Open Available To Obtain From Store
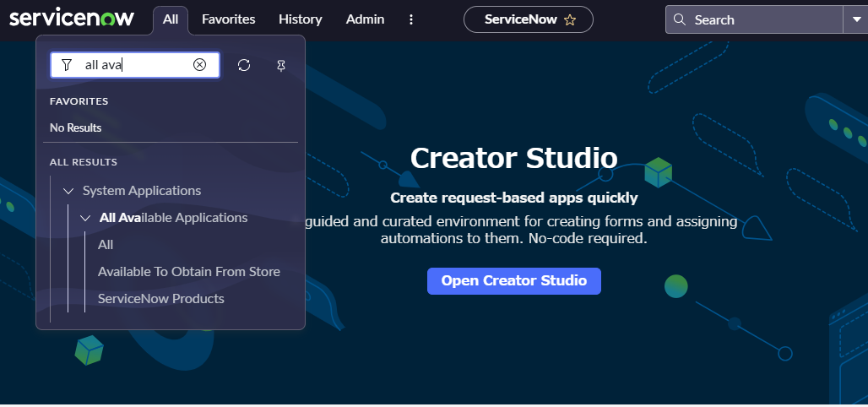 click(189, 272)
